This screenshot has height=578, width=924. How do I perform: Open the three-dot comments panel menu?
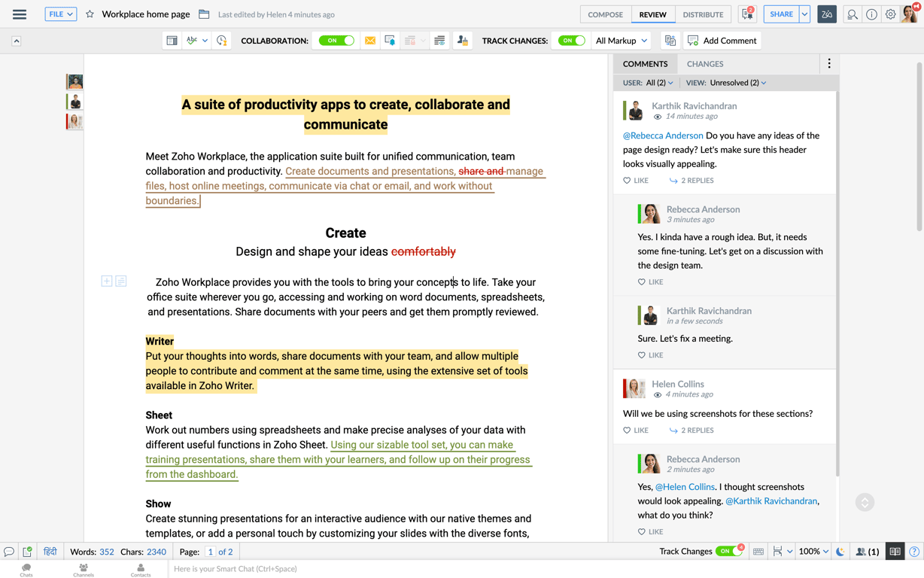pos(829,64)
